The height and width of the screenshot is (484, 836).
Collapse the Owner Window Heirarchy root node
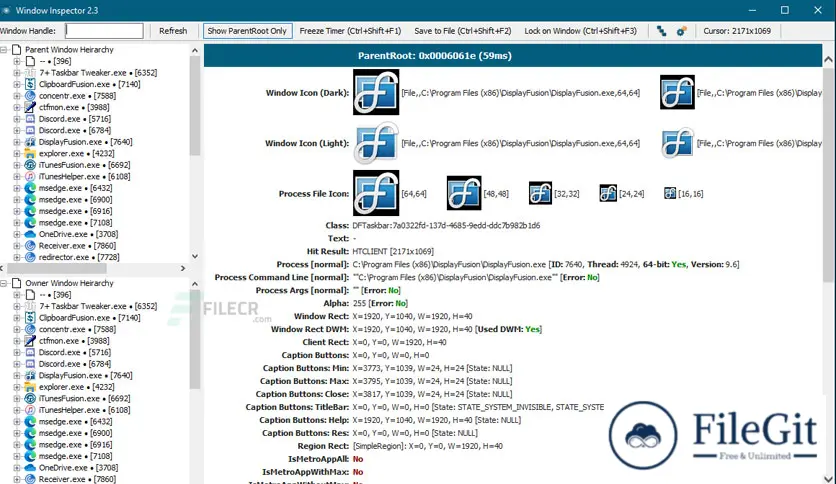(3, 283)
